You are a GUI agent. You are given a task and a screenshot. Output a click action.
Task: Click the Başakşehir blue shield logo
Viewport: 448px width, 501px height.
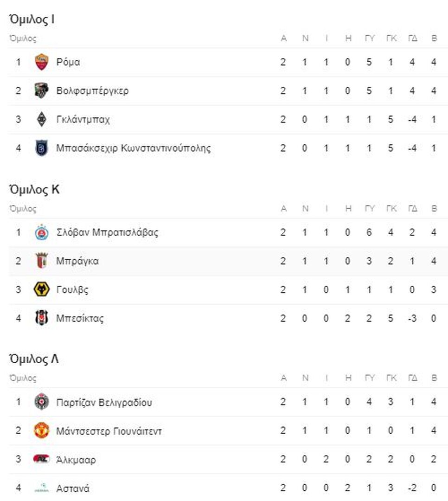[x=42, y=148]
